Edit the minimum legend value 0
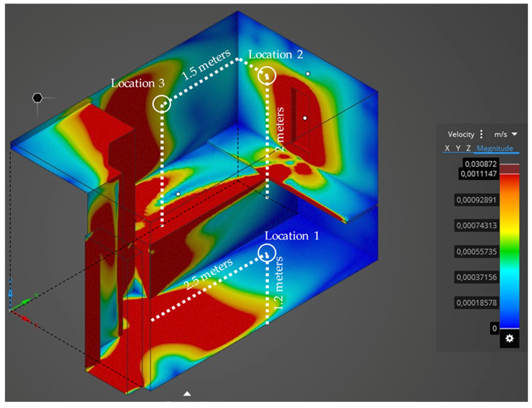This screenshot has width=532, height=408. pyautogui.click(x=494, y=328)
